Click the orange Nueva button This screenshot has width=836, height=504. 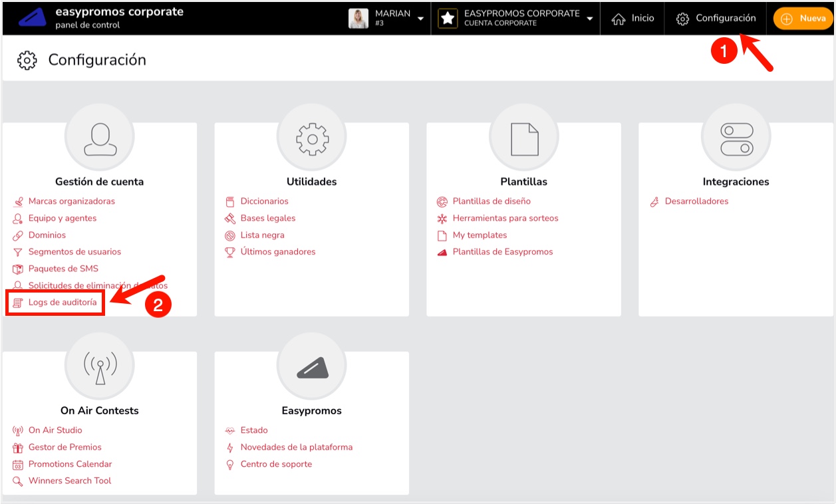tap(803, 19)
